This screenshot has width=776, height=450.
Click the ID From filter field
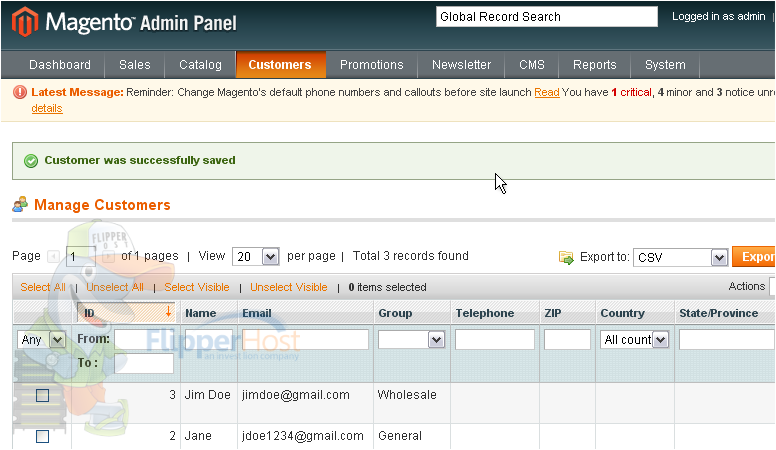144,339
